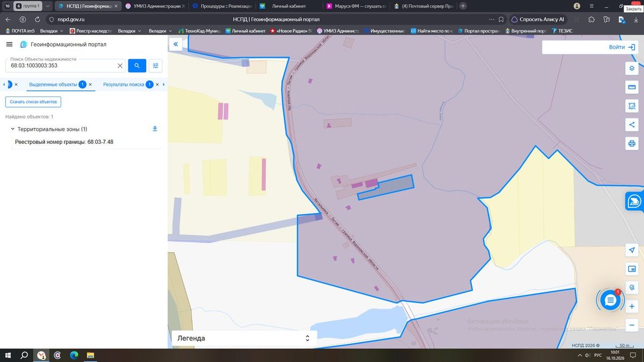Locate my position on the map
Viewport: 644px width, 362px height.
click(632, 250)
